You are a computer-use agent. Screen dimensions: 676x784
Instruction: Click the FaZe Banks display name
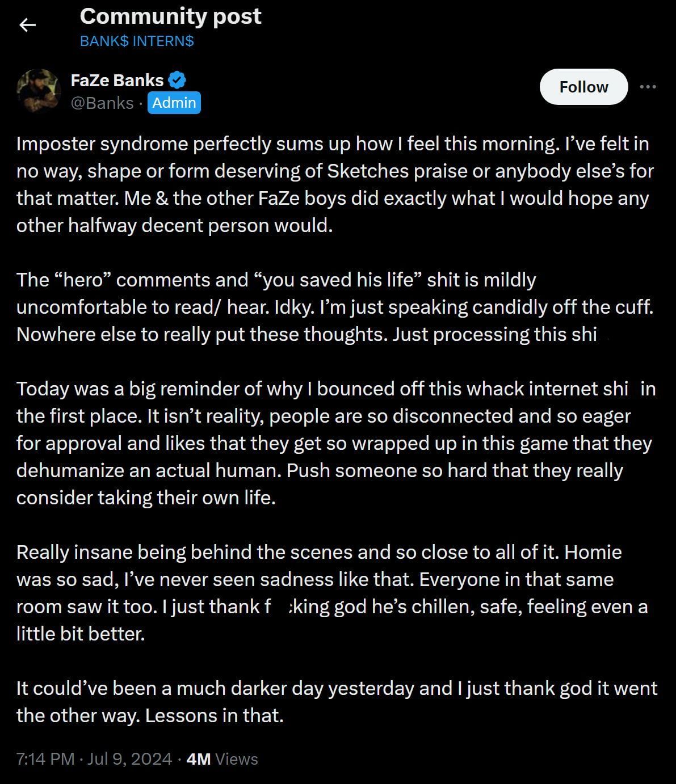pyautogui.click(x=116, y=80)
